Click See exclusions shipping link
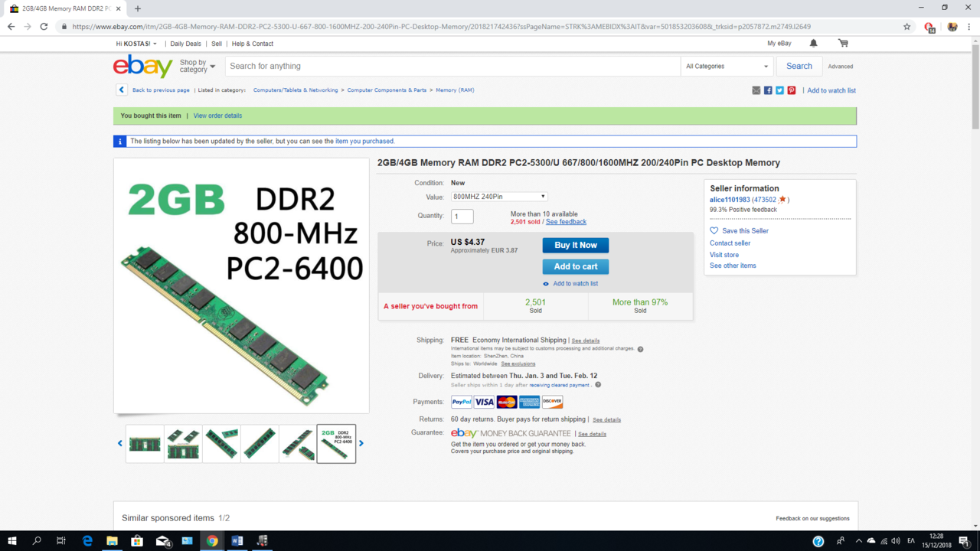This screenshot has height=551, width=980. tap(518, 364)
